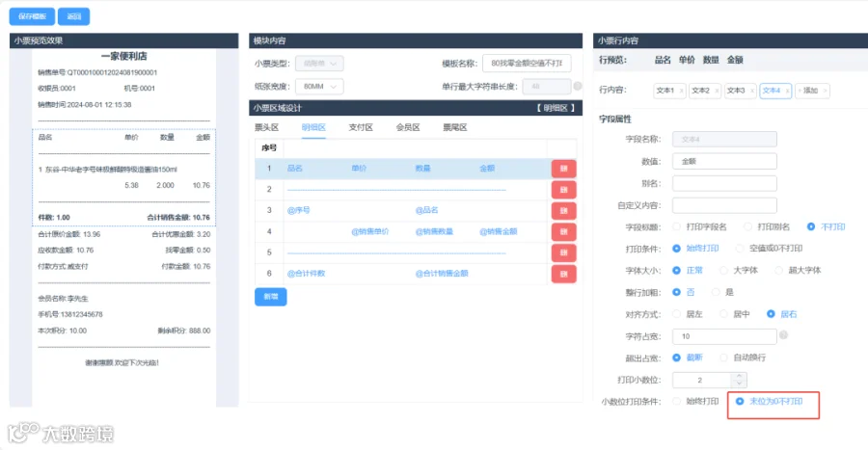
Task: Remove the 文本3 tag via its x
Action: click(x=751, y=91)
